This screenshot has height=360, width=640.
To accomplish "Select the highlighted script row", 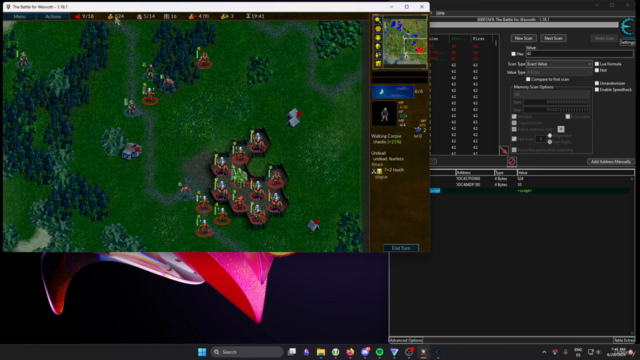I will click(531, 191).
